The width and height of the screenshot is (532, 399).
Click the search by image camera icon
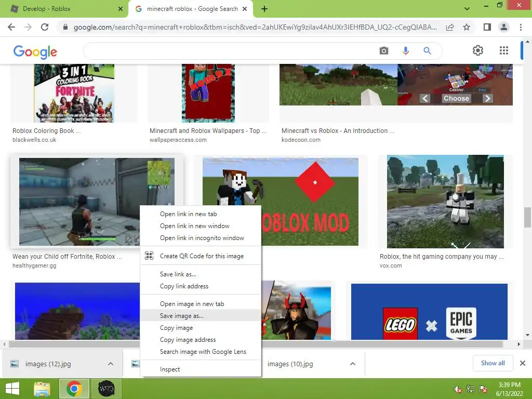384,51
